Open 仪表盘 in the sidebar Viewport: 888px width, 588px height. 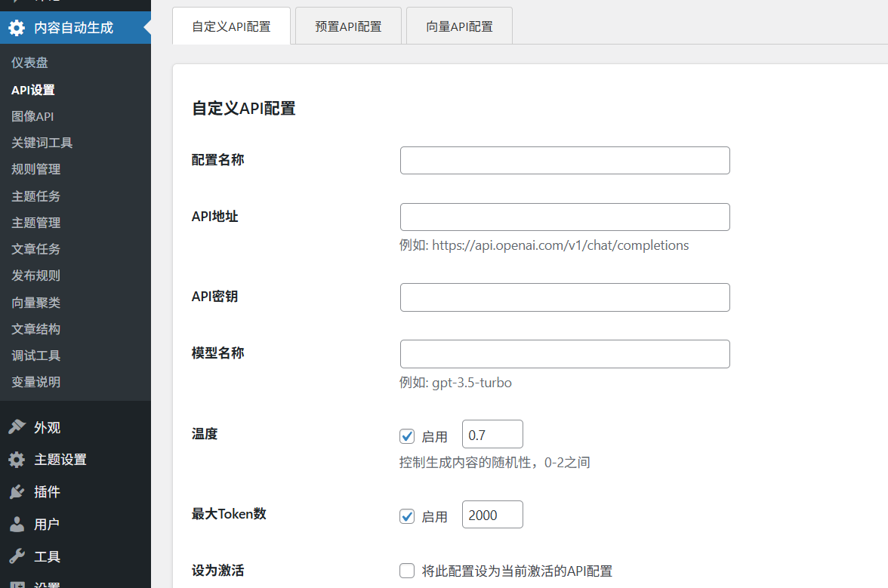point(29,63)
